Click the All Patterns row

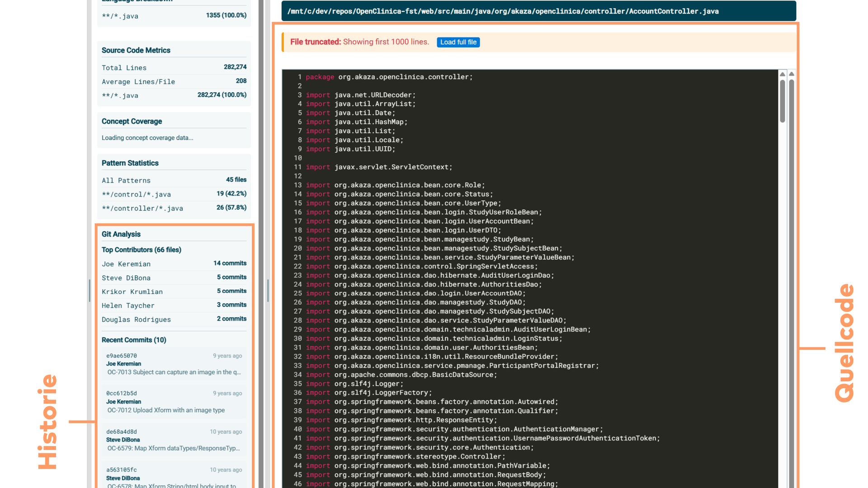(174, 180)
